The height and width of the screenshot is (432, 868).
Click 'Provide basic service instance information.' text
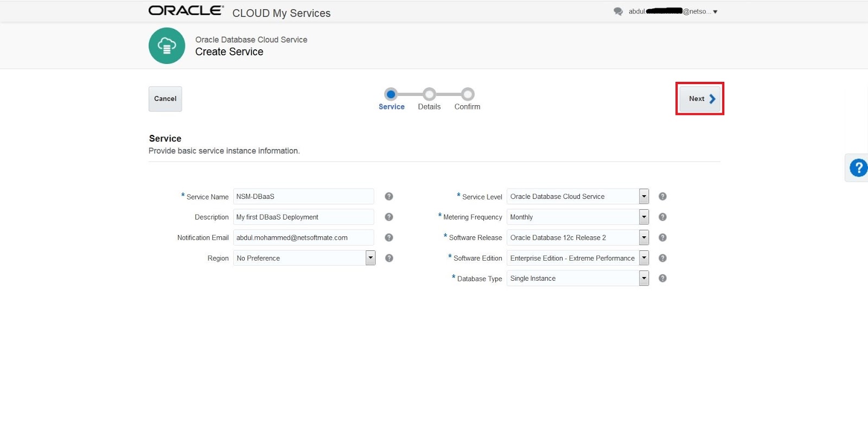[224, 151]
